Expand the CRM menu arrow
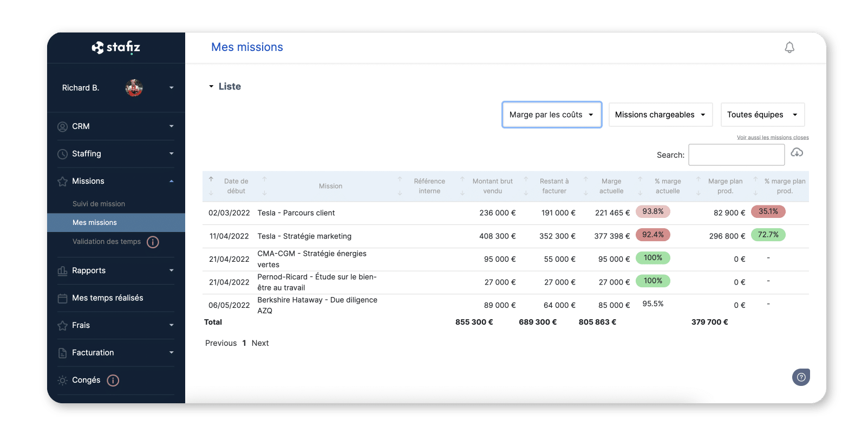 (172, 126)
